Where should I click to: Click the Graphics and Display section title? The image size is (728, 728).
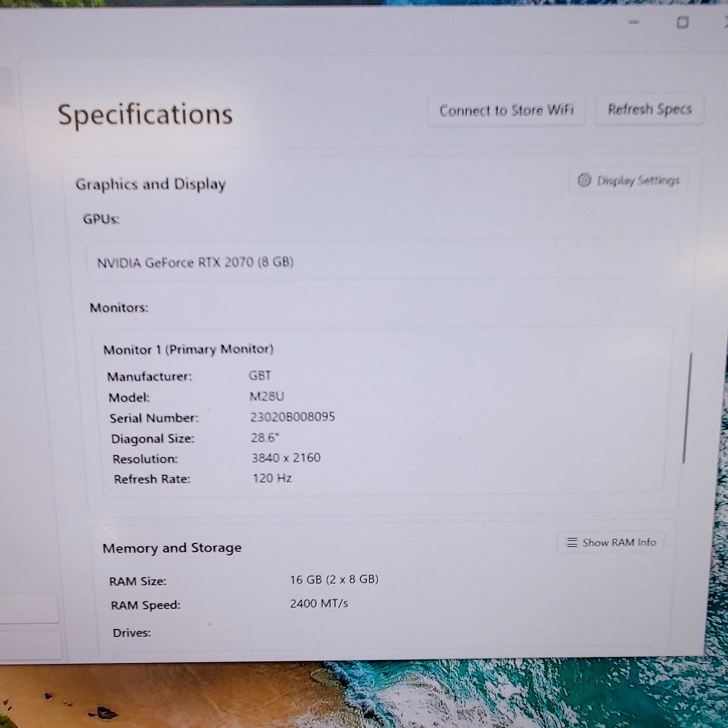tap(150, 184)
